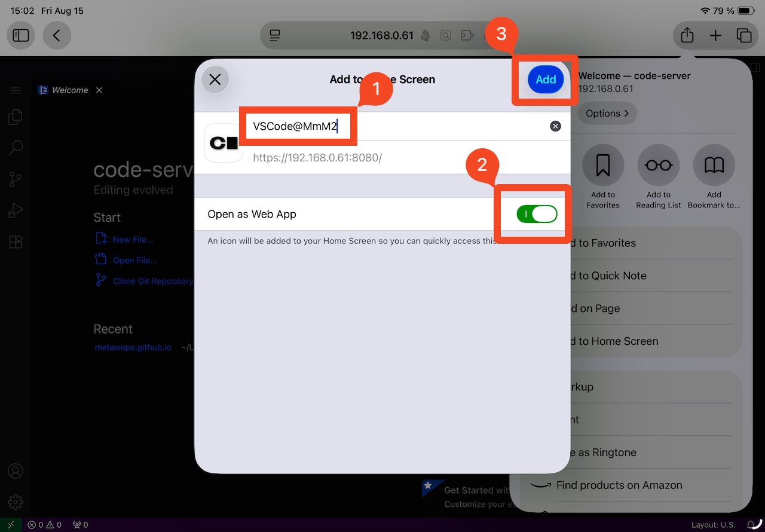
Task: Open the VS Code hamburger menu
Action: [16, 90]
